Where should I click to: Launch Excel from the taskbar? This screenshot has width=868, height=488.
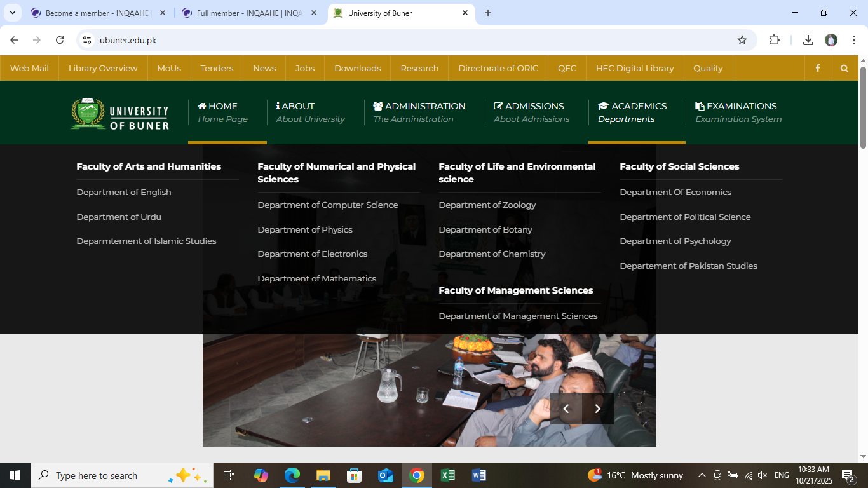447,475
